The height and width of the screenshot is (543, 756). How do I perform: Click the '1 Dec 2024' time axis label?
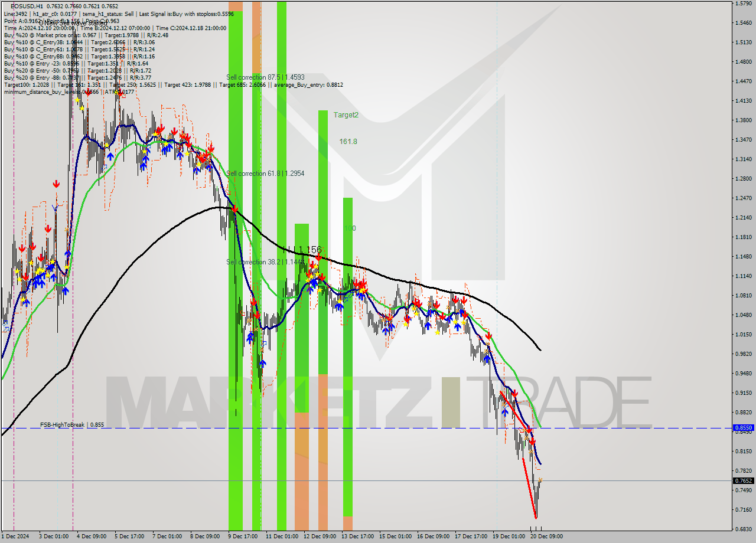[x=15, y=537]
